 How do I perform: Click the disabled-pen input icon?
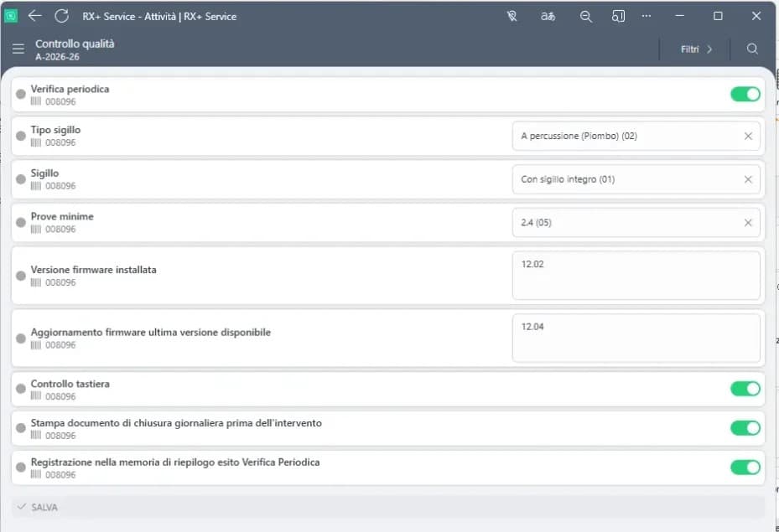[512, 15]
